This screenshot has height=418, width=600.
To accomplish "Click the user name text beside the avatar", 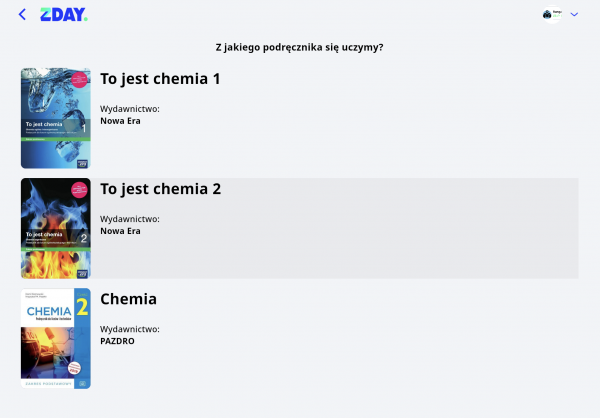I will pyautogui.click(x=557, y=12).
